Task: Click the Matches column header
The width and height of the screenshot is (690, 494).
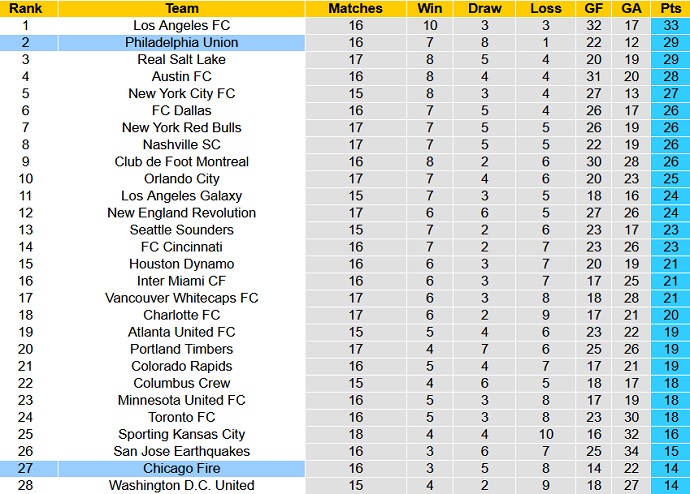Action: [355, 8]
